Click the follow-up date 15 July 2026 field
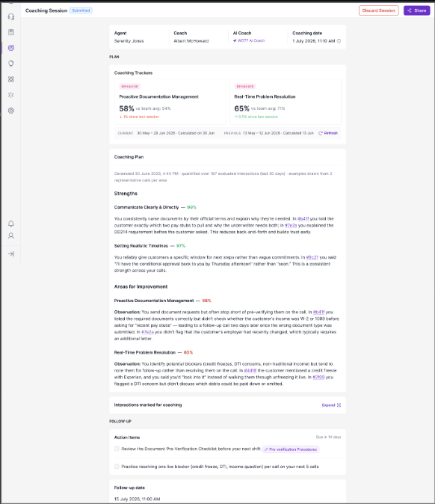 click(x=138, y=500)
